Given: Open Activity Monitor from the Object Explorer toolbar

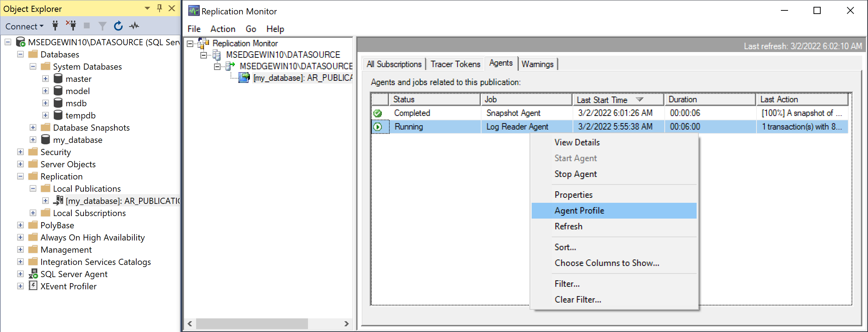Looking at the screenshot, I should (134, 25).
